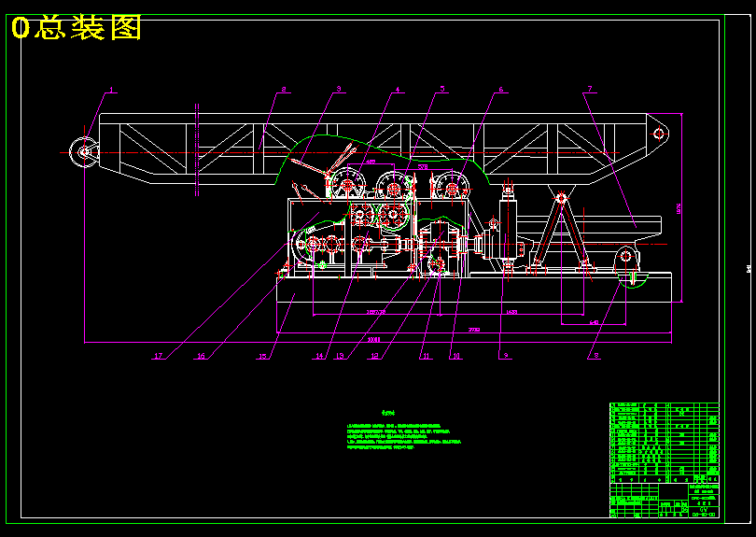756x537 pixels.
Task: Select part balloon number "17"
Action: click(159, 356)
